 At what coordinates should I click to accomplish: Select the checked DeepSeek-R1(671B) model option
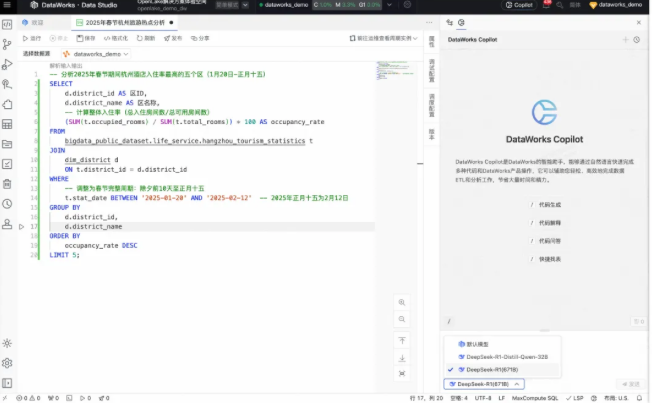point(491,370)
